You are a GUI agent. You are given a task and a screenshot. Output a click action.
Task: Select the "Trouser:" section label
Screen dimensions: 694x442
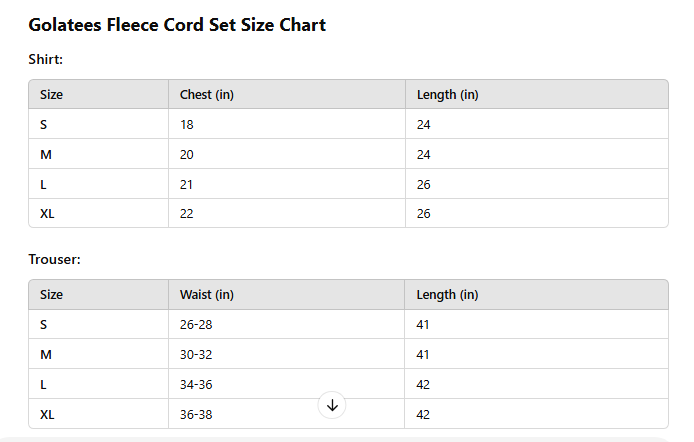click(54, 259)
